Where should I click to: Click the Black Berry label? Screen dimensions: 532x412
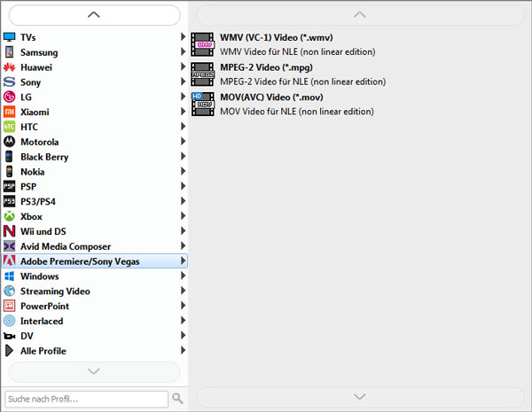coord(44,157)
